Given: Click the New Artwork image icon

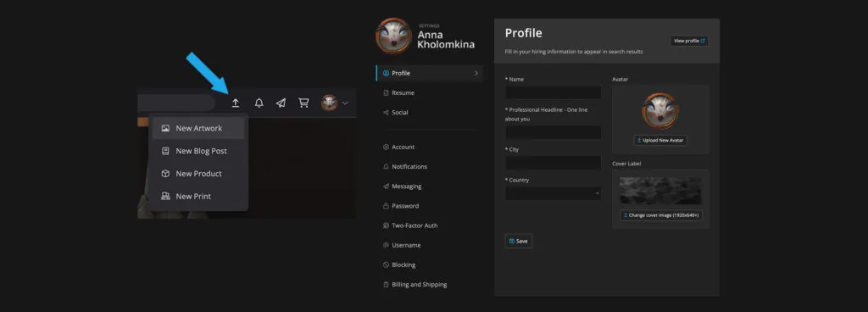Looking at the screenshot, I should [165, 128].
